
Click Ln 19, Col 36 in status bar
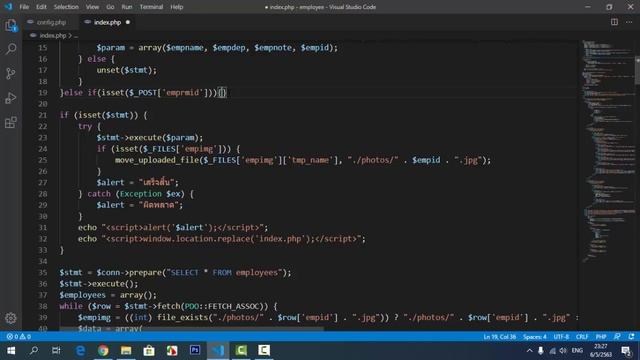[x=500, y=337]
